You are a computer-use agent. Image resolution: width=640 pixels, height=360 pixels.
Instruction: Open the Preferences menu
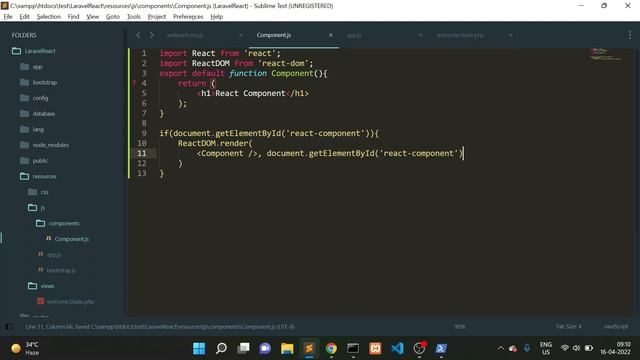(188, 17)
